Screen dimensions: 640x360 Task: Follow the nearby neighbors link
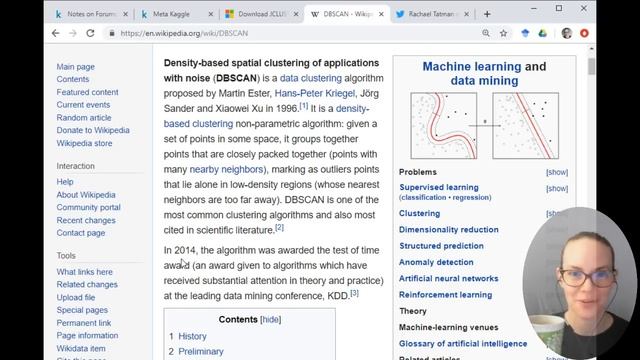[226, 169]
